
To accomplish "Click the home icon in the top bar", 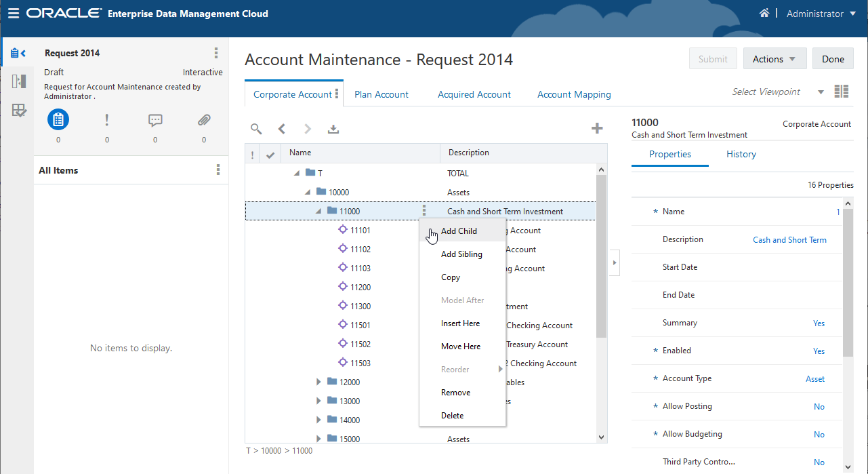I will tap(764, 13).
